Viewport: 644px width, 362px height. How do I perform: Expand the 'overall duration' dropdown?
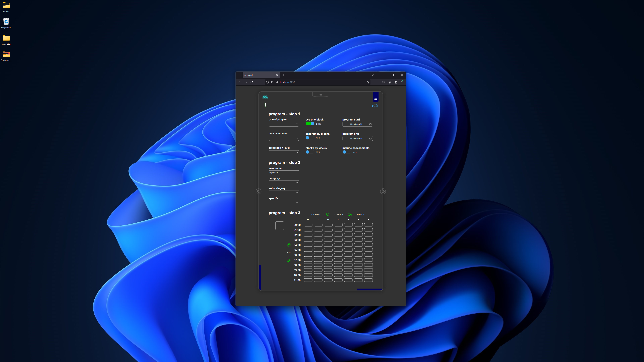click(284, 138)
